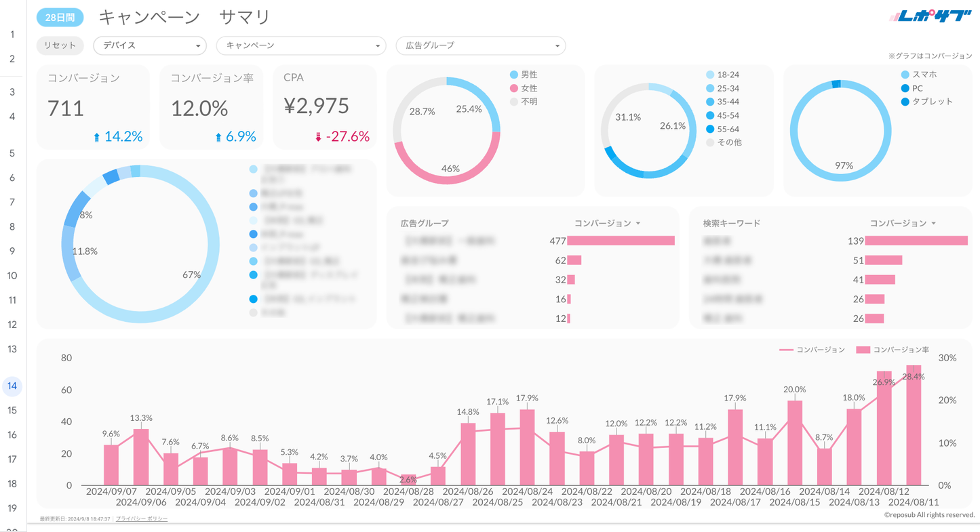Click the up-arrow icon beside 6.9%

pyautogui.click(x=218, y=137)
